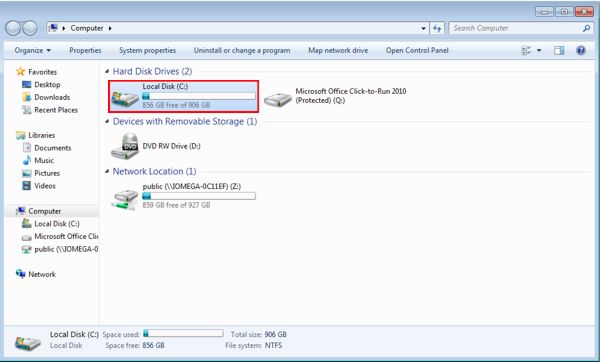The width and height of the screenshot is (600, 362).
Task: Select the Local Disk (C:) drive icon
Action: 125,98
